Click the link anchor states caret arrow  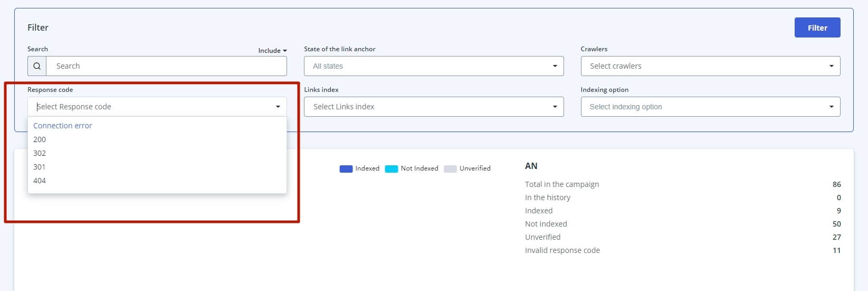pos(555,66)
